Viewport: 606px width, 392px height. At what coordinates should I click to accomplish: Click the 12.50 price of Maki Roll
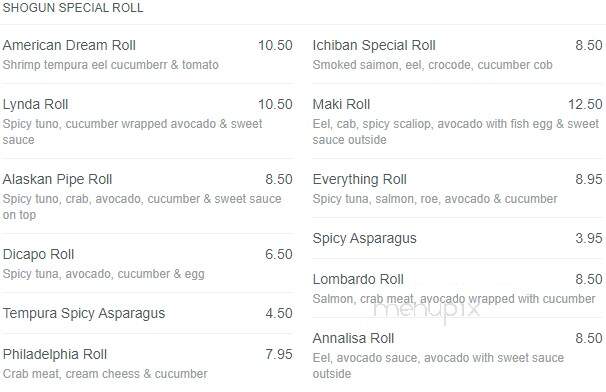pos(585,104)
